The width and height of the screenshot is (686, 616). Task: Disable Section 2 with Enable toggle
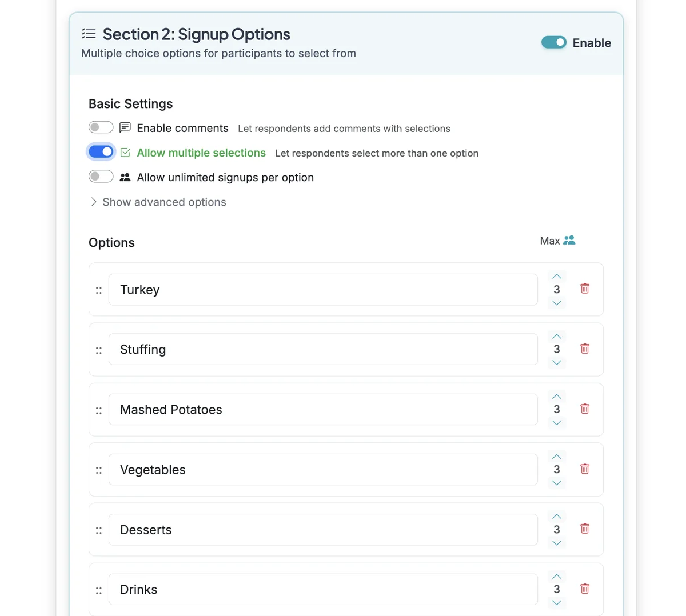553,42
